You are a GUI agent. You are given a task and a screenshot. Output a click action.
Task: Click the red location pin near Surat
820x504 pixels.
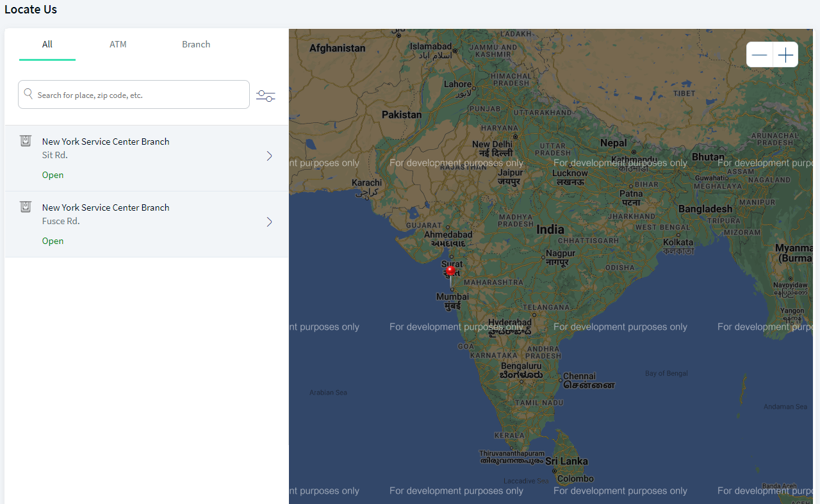click(450, 275)
